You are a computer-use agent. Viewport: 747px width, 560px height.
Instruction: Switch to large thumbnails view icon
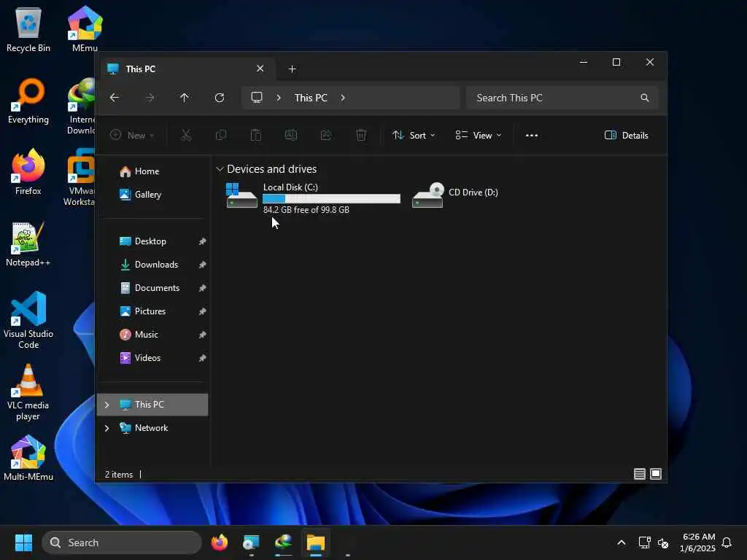(x=656, y=474)
